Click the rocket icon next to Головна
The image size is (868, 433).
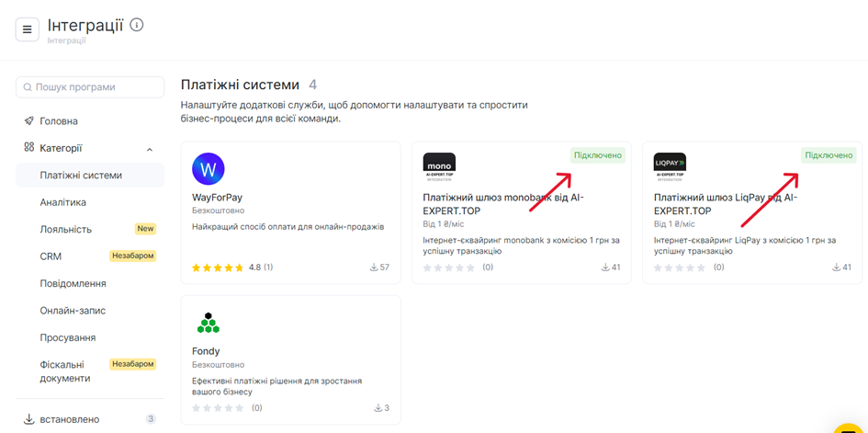coord(29,120)
